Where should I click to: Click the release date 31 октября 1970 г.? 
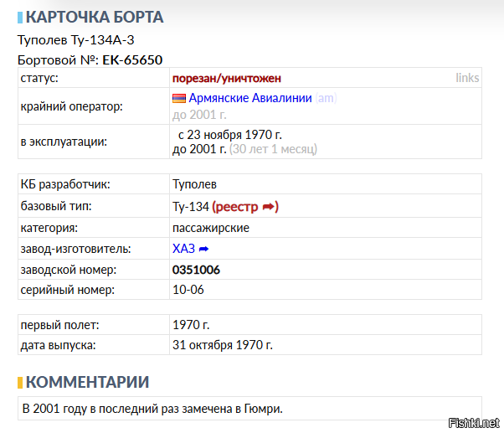point(222,344)
